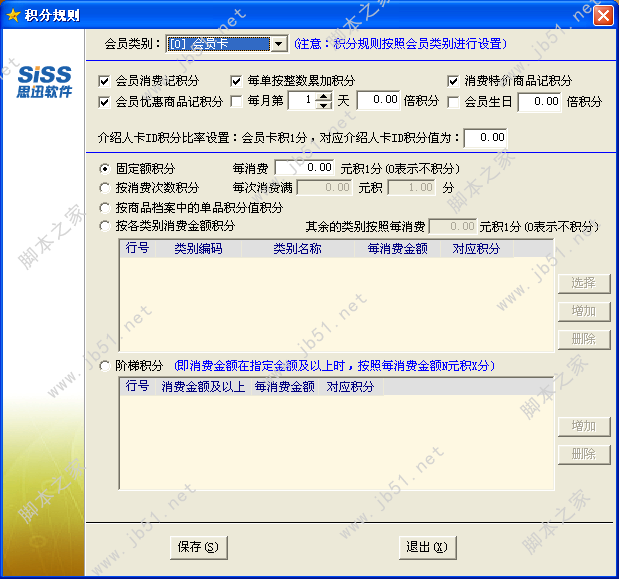Click the 其余的类别按照每消费 amount field
619x579 pixels.
point(453,227)
